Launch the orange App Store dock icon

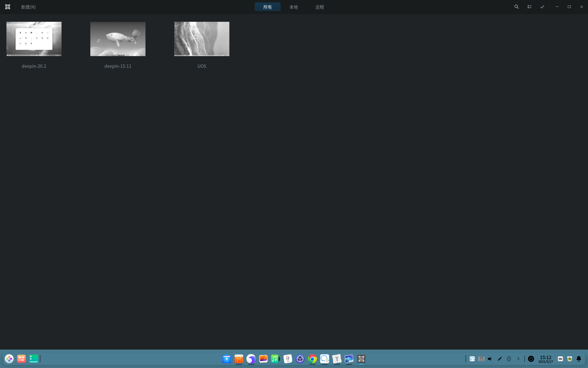239,358
